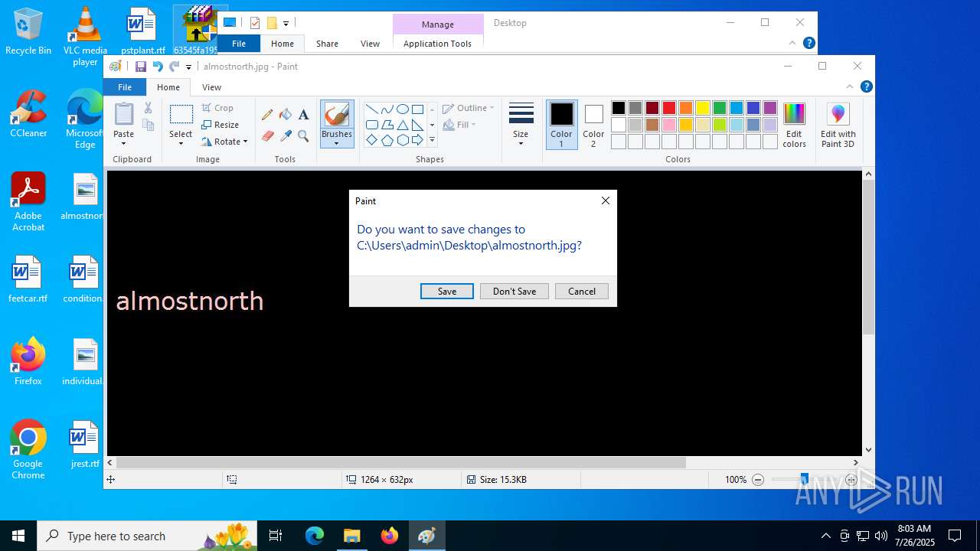Select the Color picker eyedropper tool
The image size is (980, 551).
[286, 136]
